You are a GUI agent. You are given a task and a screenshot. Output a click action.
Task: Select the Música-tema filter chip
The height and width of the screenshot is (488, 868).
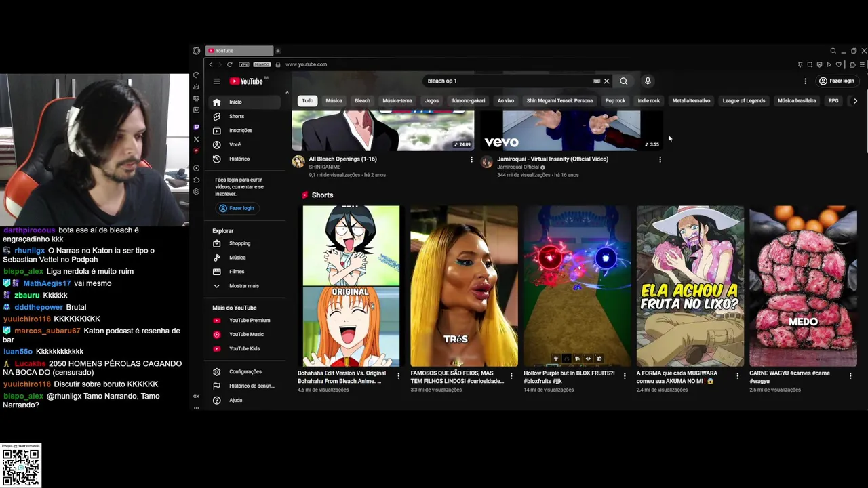pyautogui.click(x=397, y=101)
